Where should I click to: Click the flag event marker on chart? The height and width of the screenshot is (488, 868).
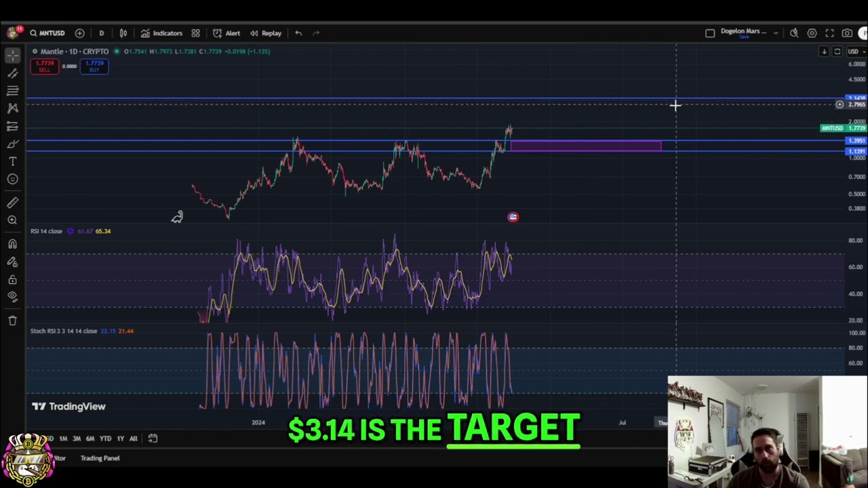click(513, 217)
